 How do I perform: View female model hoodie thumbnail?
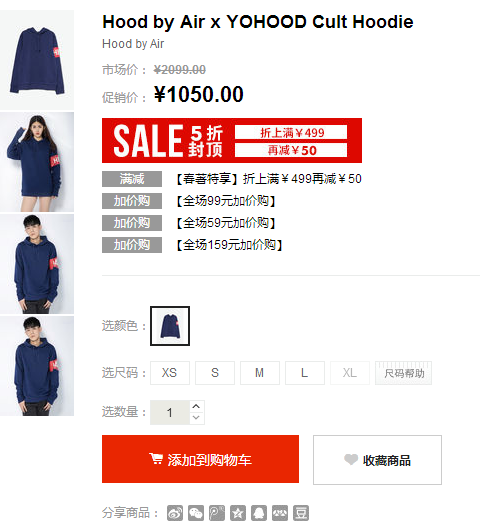click(x=37, y=162)
